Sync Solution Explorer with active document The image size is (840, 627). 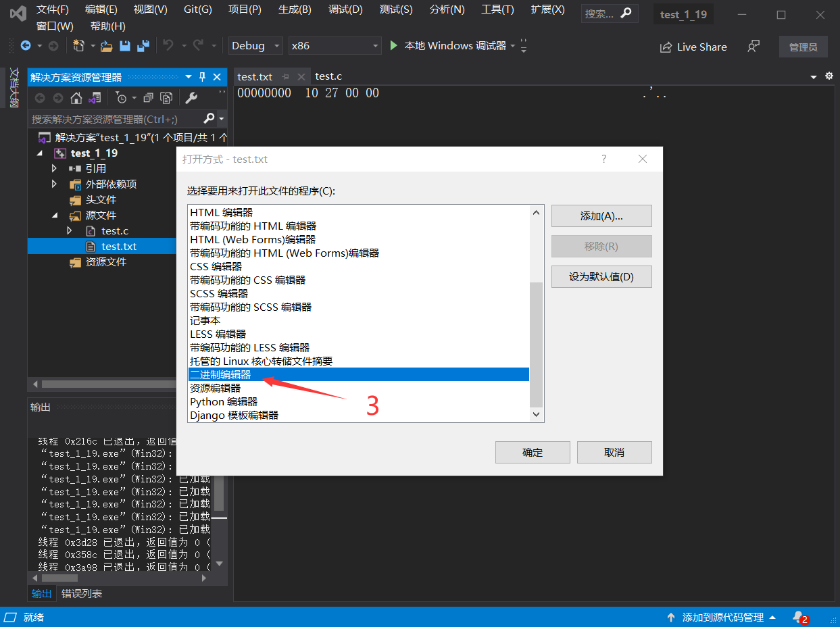pyautogui.click(x=95, y=98)
